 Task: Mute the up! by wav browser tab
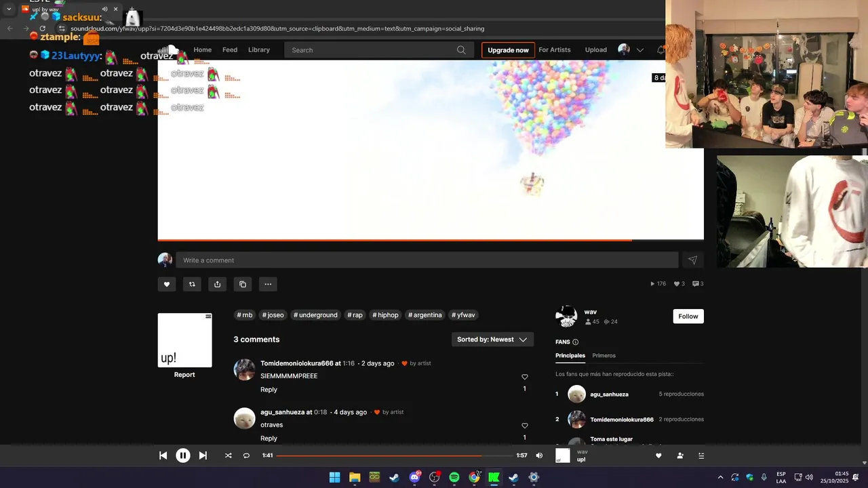coord(104,9)
